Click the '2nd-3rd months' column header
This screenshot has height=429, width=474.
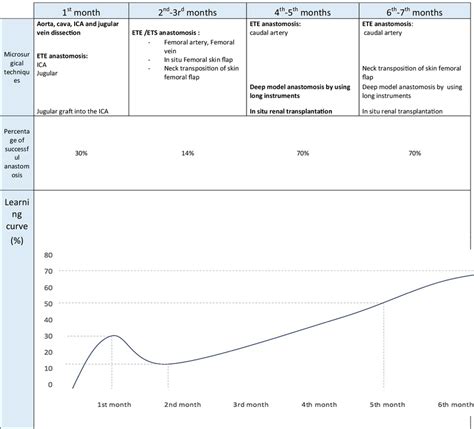point(187,12)
